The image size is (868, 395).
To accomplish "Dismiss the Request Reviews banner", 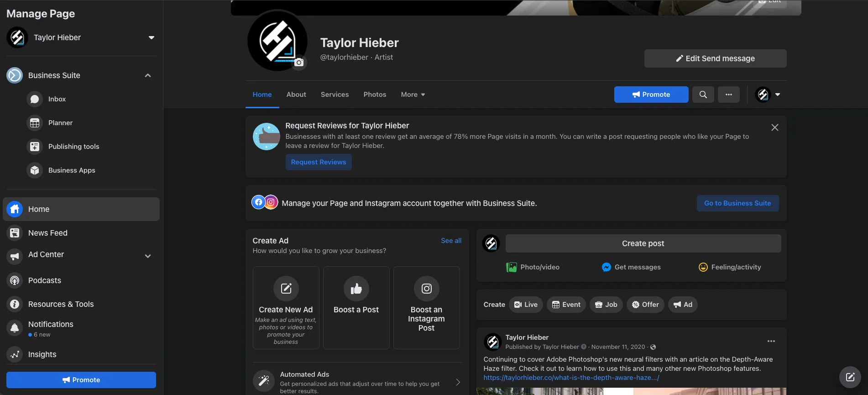I will click(775, 127).
